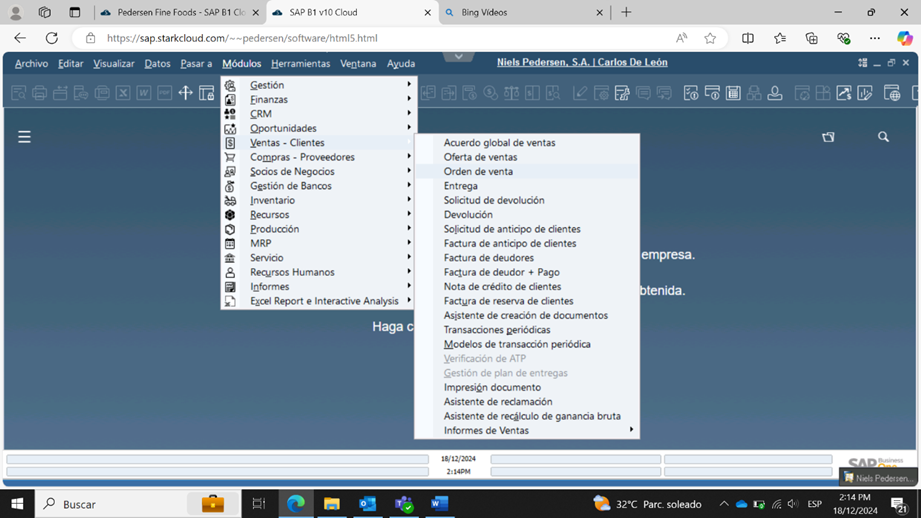Expand the Oportunidades submenu arrow
The image size is (921, 518).
pyautogui.click(x=409, y=127)
